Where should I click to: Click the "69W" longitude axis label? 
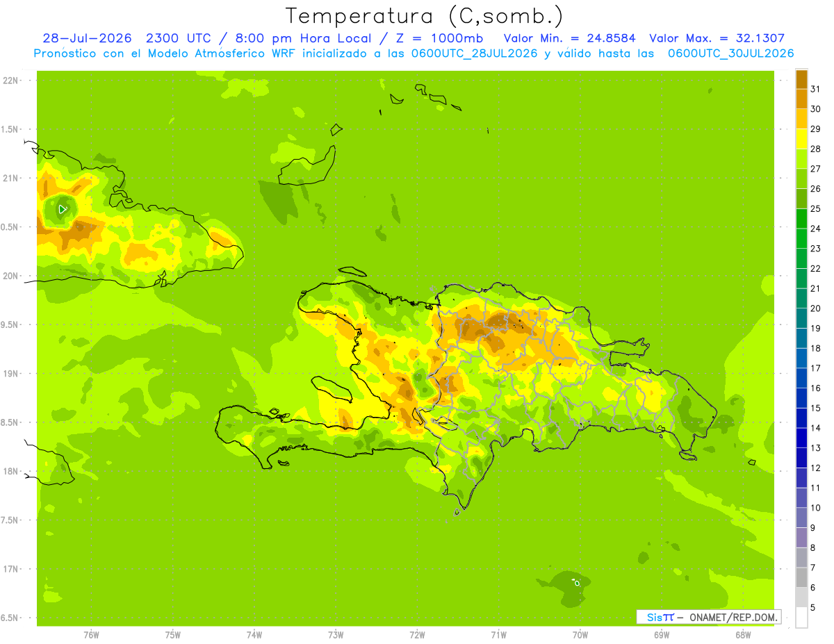(x=662, y=634)
